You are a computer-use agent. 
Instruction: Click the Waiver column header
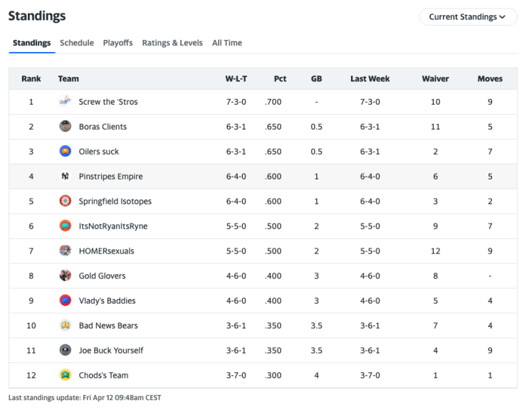click(435, 79)
